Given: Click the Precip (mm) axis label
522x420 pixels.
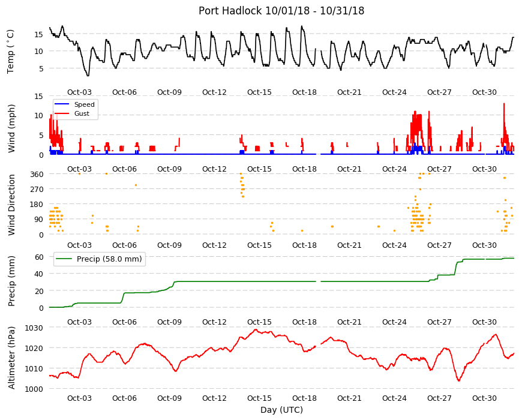Looking at the screenshot, I should 11,281.
